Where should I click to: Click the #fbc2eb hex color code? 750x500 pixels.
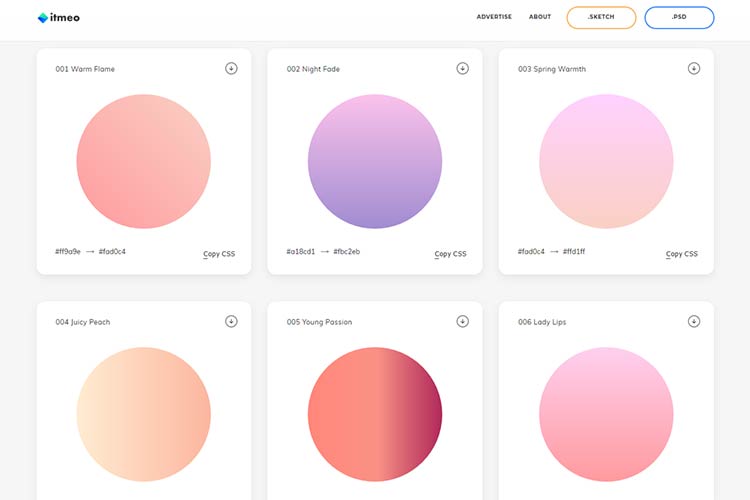(347, 252)
